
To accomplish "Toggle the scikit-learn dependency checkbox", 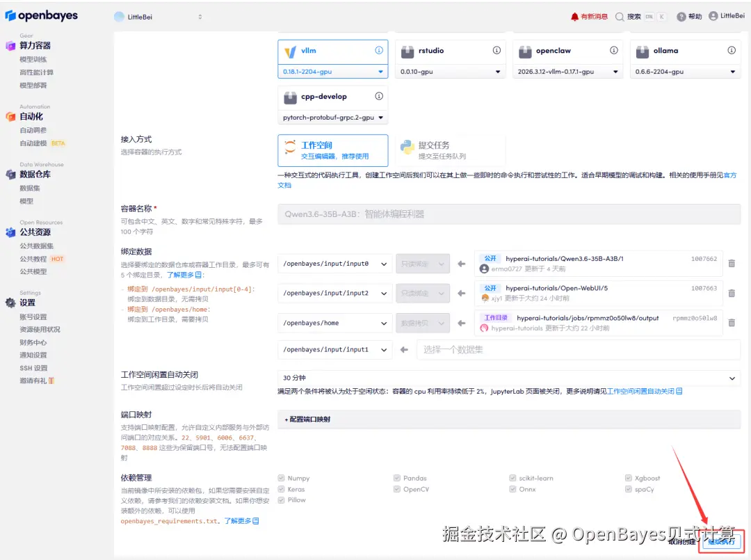I will tap(512, 478).
